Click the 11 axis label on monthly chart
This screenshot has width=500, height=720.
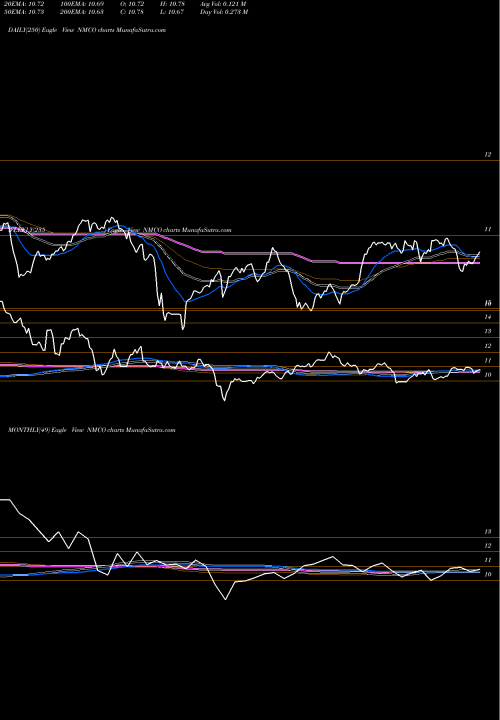(489, 560)
